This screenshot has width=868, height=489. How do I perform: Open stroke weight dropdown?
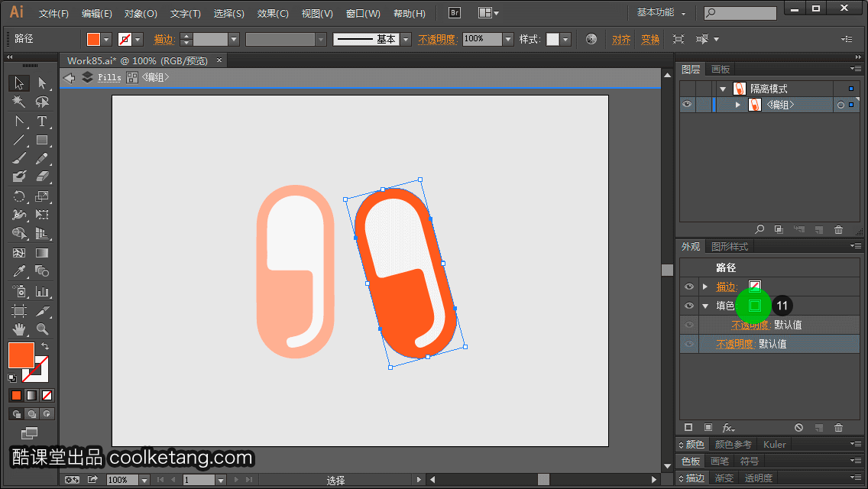[x=234, y=39]
